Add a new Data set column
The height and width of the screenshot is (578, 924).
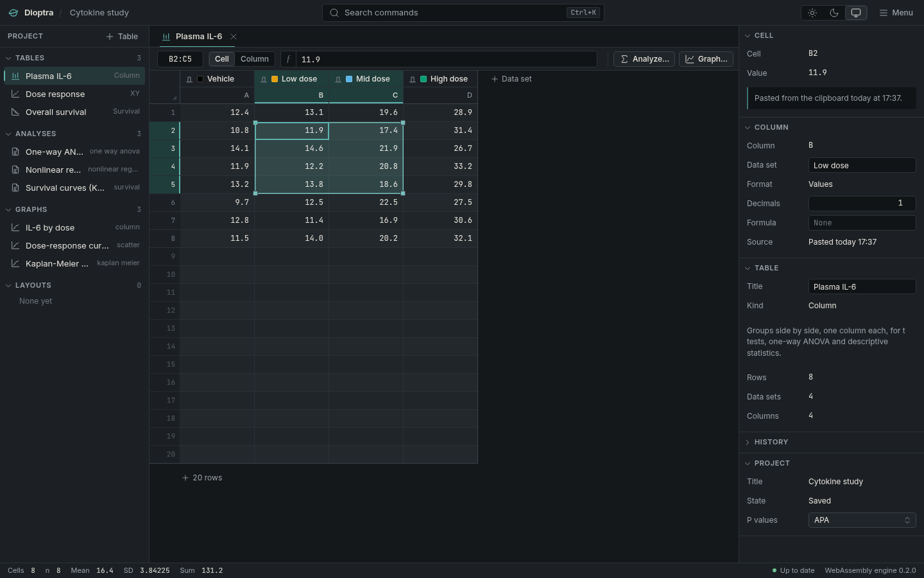(x=511, y=79)
